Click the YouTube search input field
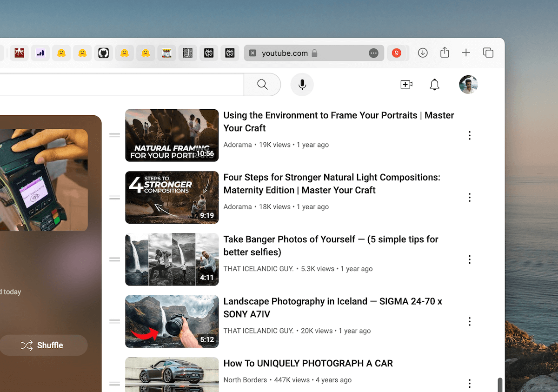This screenshot has width=558, height=392. click(x=121, y=85)
